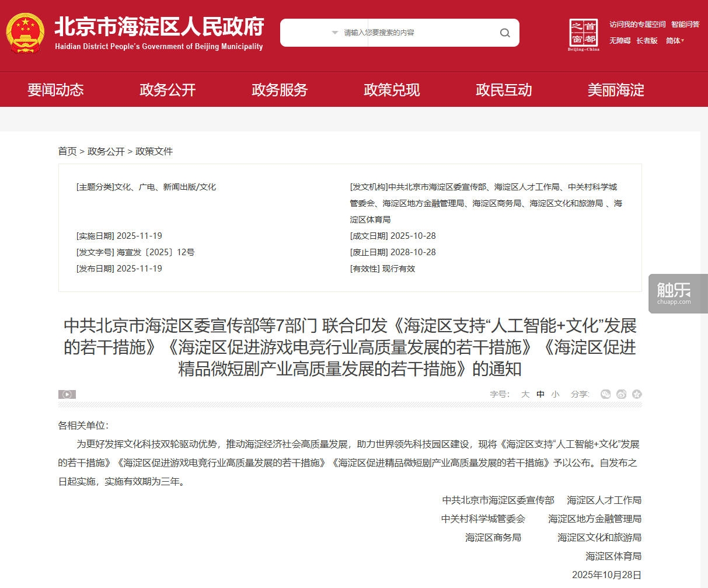This screenshot has width=708, height=588.
Task: Open the 政务公开 navigation menu
Action: [168, 90]
